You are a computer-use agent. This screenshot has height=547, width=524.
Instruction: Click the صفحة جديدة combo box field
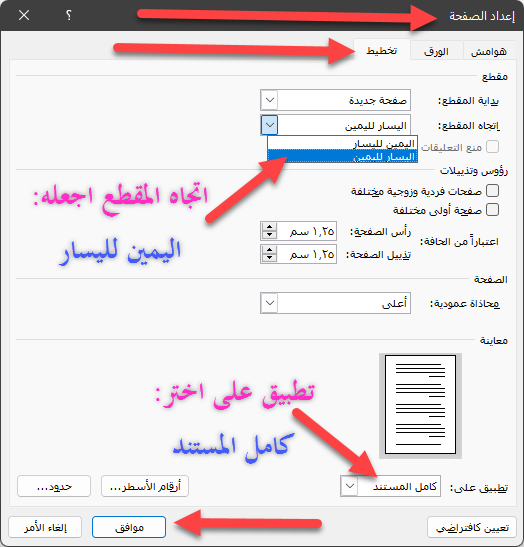335,100
